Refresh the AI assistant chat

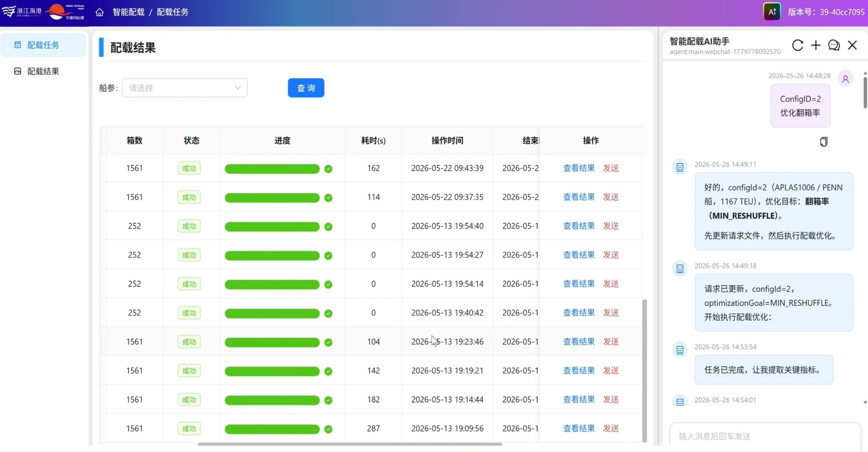[x=797, y=45]
